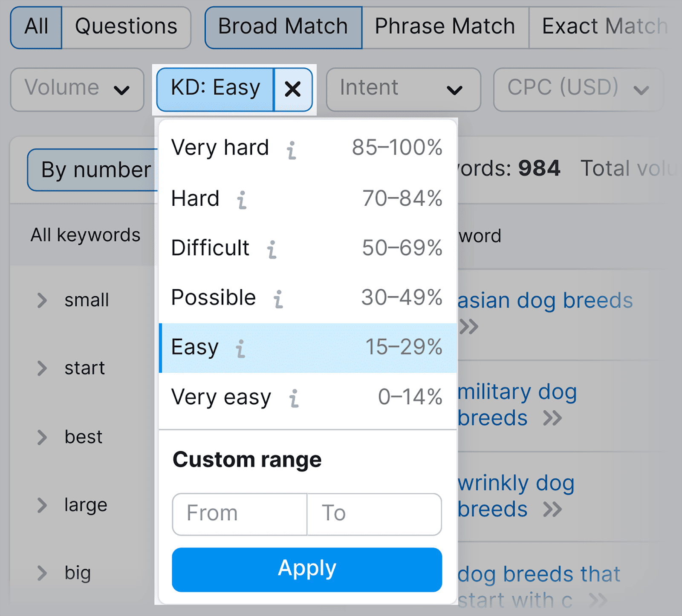Open the "asian dog breeds" link
This screenshot has height=616, width=682.
pos(547,300)
